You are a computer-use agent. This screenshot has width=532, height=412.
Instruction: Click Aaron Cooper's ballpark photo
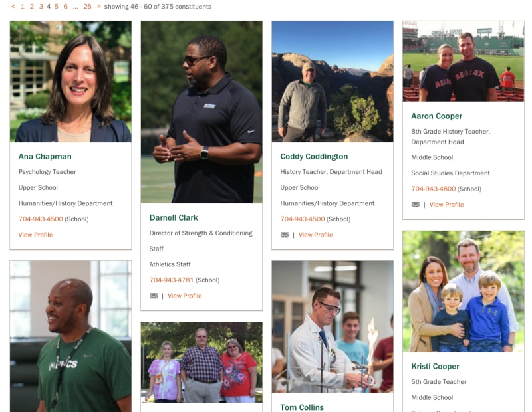(x=464, y=61)
